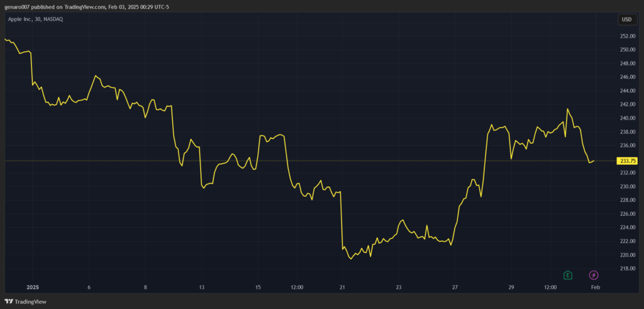Click the purple lightning bolt event icon
The height and width of the screenshot is (309, 644).
594,275
